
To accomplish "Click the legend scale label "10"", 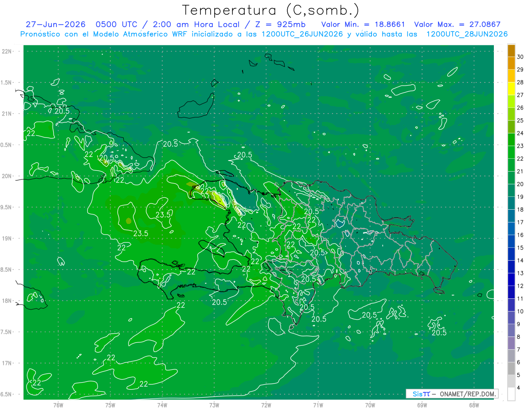I will click(521, 311).
